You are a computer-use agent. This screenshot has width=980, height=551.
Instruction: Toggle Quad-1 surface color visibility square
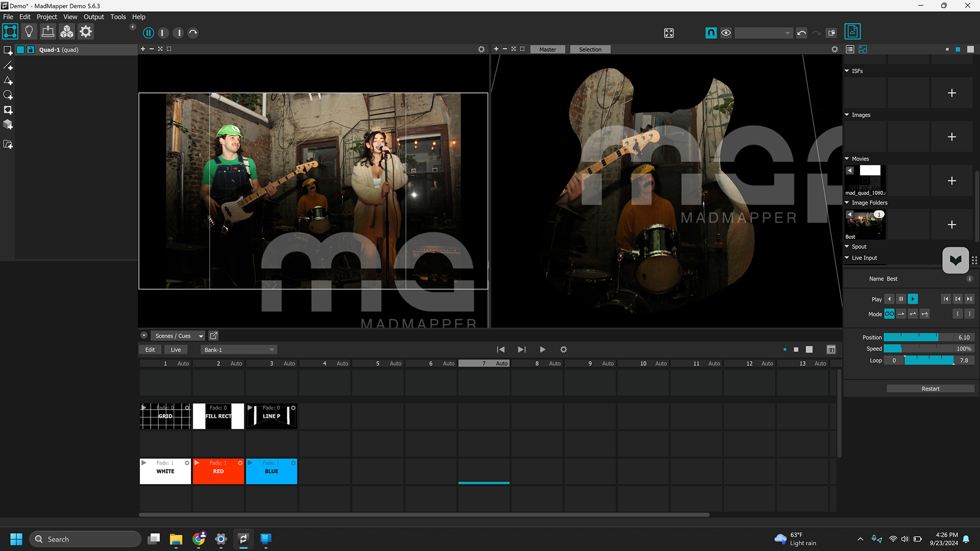pyautogui.click(x=20, y=49)
